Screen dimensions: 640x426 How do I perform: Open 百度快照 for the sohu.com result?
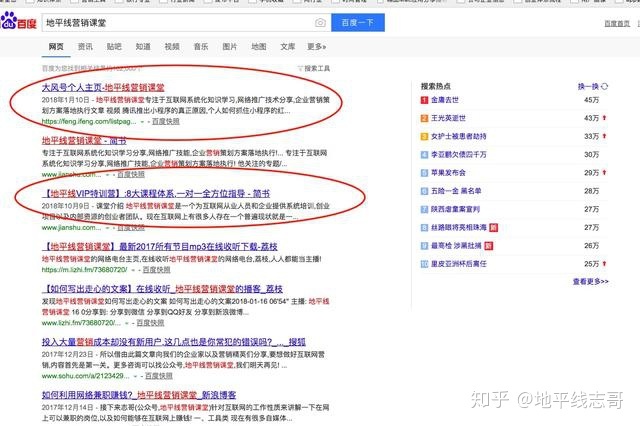[159, 376]
